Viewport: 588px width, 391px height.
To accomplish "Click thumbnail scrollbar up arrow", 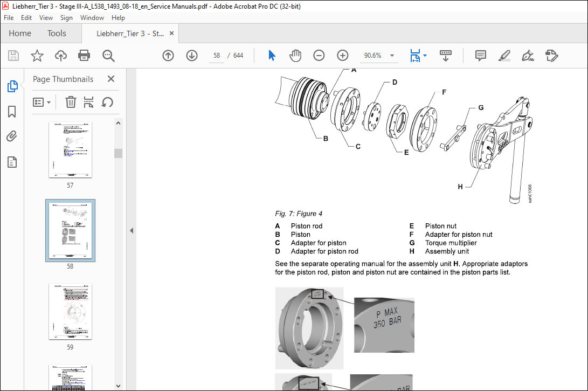I will tap(118, 123).
